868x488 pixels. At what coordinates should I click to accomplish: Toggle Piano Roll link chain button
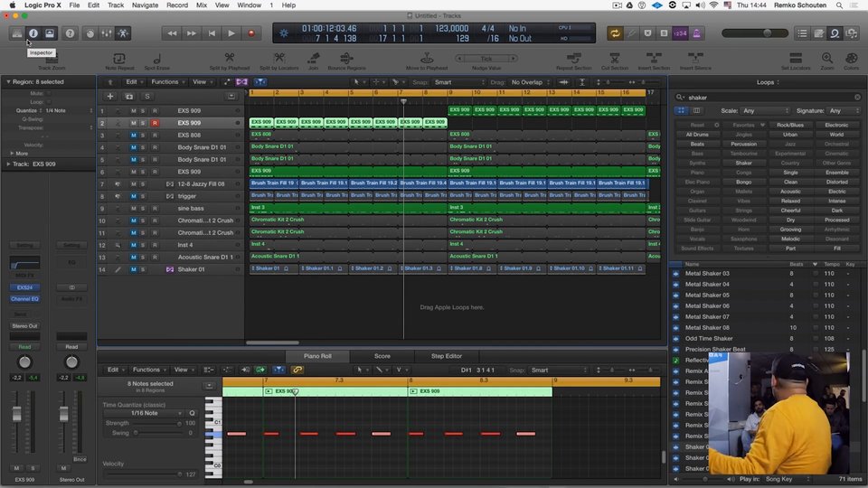(x=297, y=370)
